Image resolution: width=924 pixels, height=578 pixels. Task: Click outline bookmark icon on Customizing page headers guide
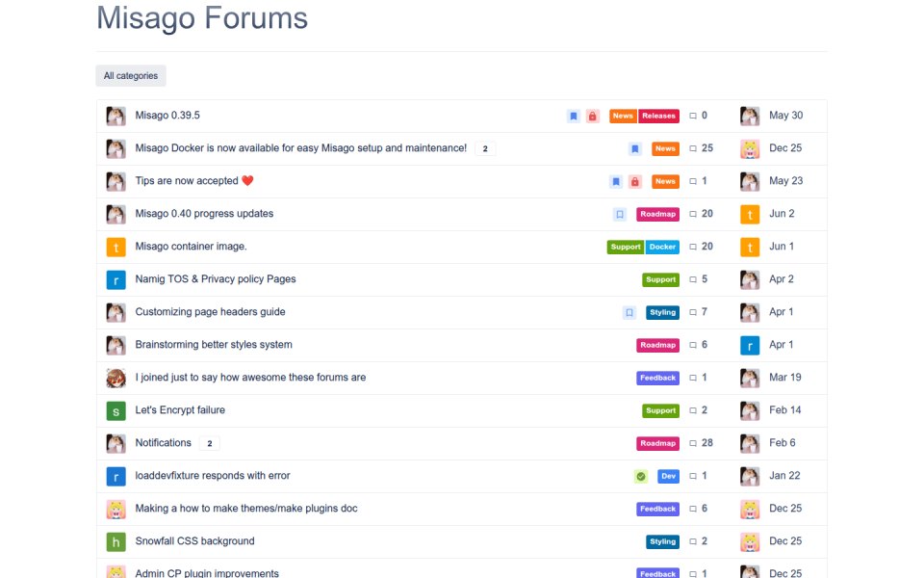[x=629, y=312]
